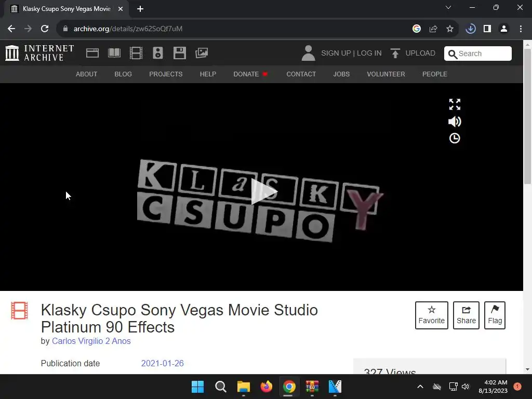The width and height of the screenshot is (532, 399).
Task: Open the Movie Studio app in taskbar
Action: coord(335,387)
